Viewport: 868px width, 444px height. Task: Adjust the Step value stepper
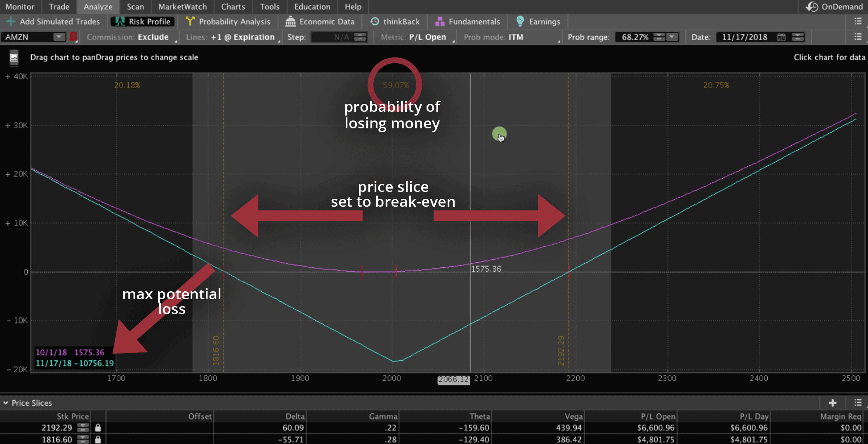[x=361, y=37]
